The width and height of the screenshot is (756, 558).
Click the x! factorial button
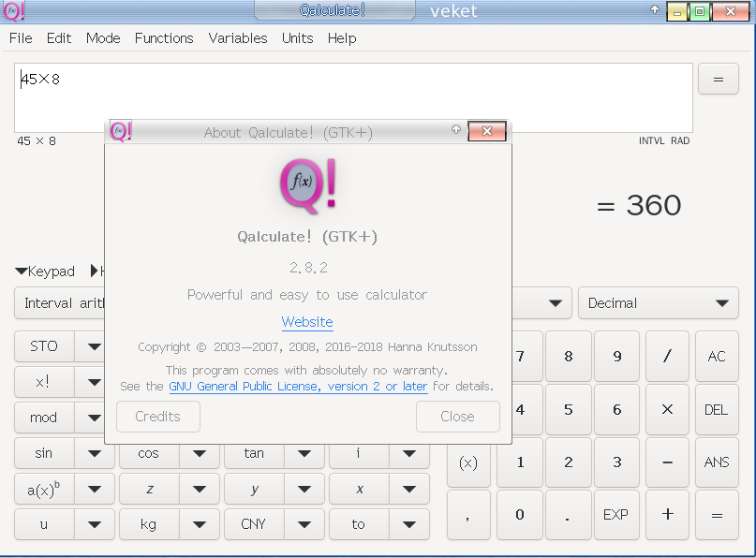coord(44,382)
